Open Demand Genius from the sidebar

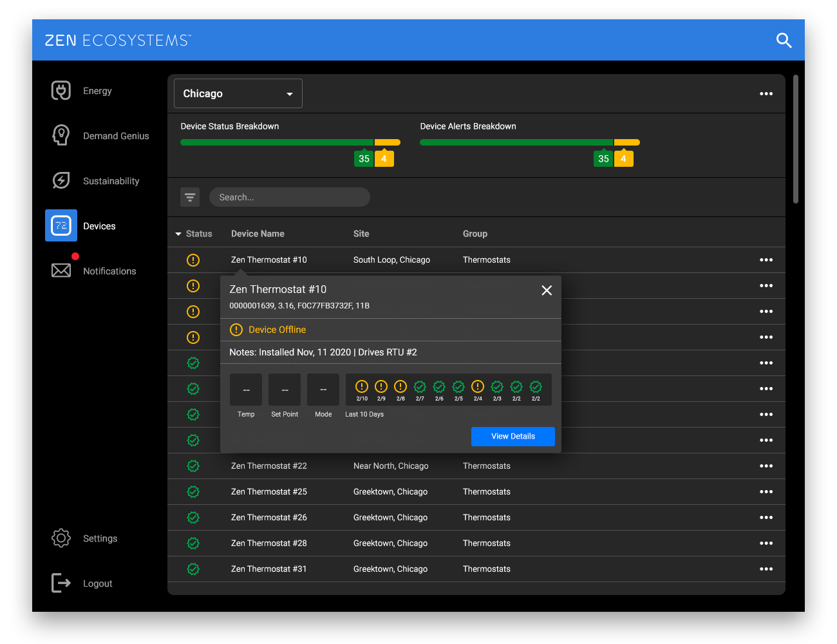(x=100, y=136)
